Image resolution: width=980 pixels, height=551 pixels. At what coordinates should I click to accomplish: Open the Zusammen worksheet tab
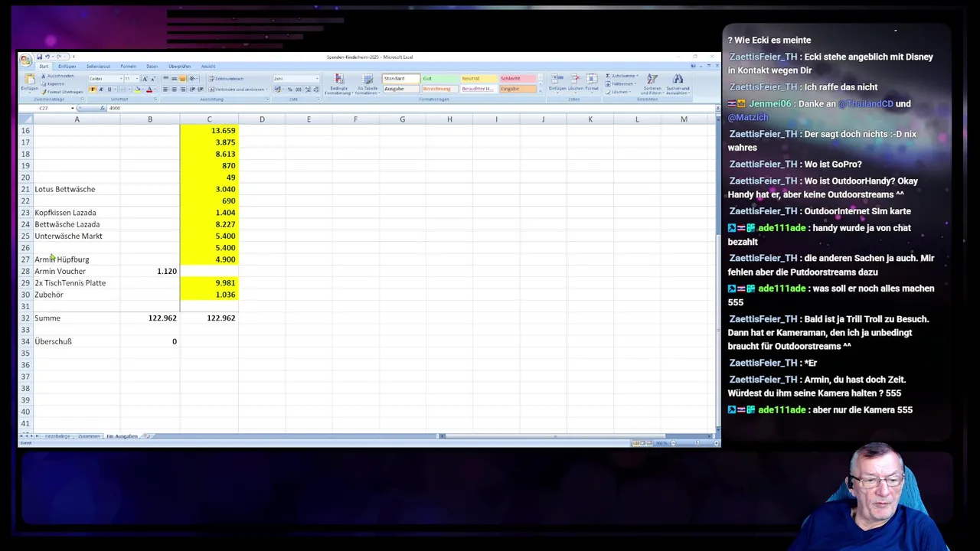89,436
